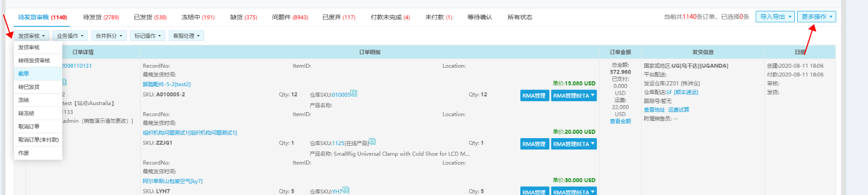Choose 转待发货审核 menu entry
868x195 pixels.
click(38, 61)
